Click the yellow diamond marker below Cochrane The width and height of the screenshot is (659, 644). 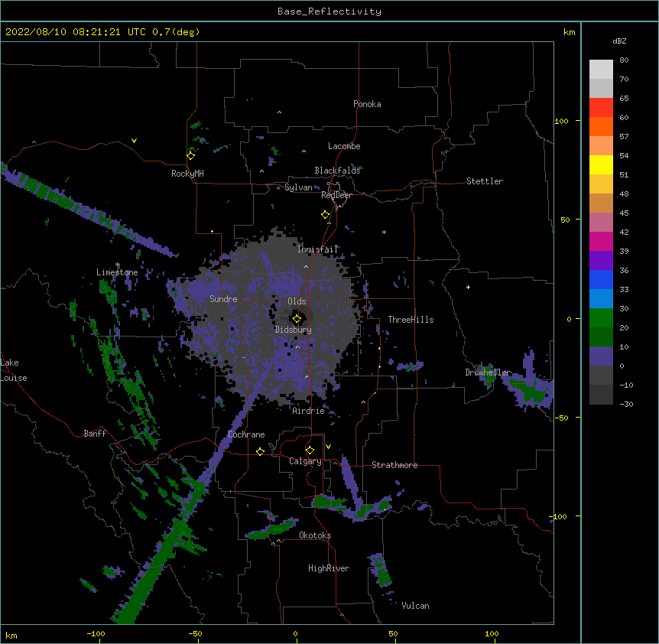pos(260,451)
